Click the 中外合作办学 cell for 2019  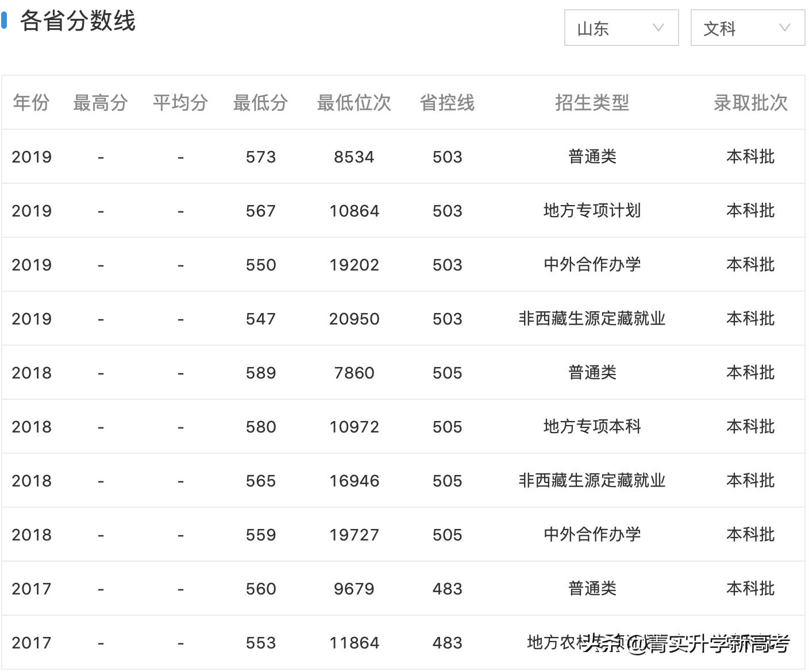(x=592, y=265)
